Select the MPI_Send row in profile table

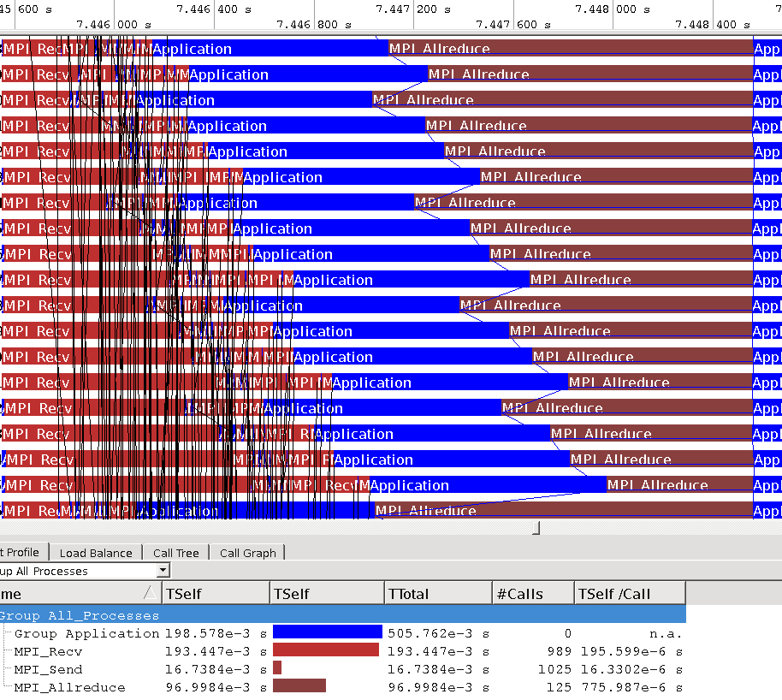342,669
